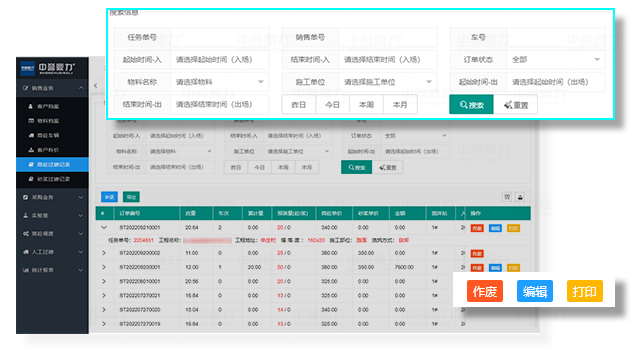Open 订单状态 dropdown in the enlarged search panel
Image resolution: width=637 pixels, height=364 pixels.
[x=556, y=60]
